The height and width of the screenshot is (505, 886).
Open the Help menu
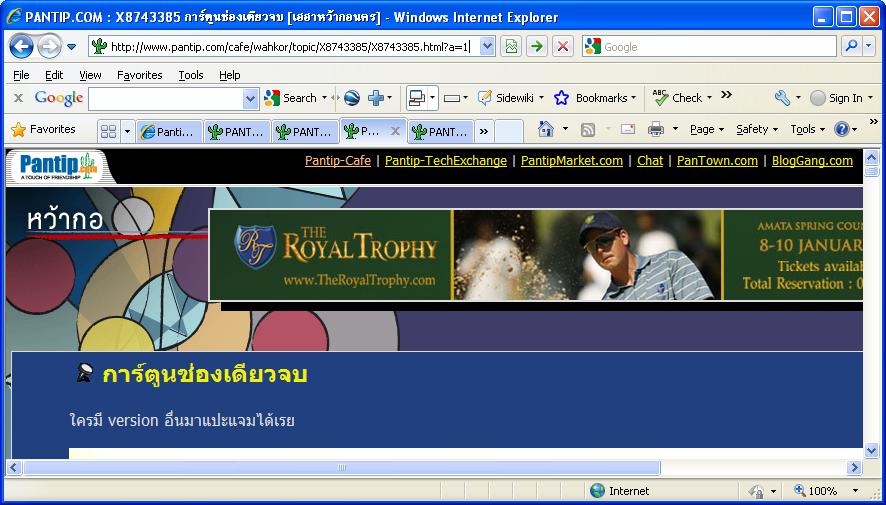tap(229, 75)
